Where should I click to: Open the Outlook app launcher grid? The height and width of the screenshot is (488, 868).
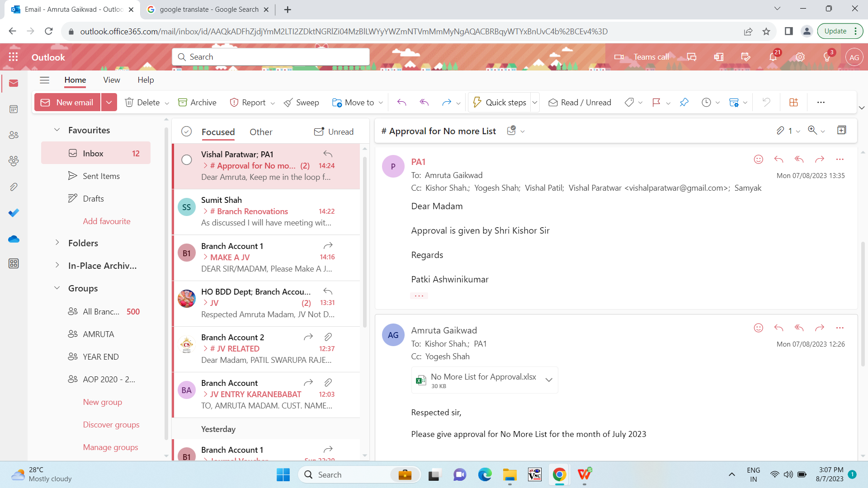coord(13,57)
